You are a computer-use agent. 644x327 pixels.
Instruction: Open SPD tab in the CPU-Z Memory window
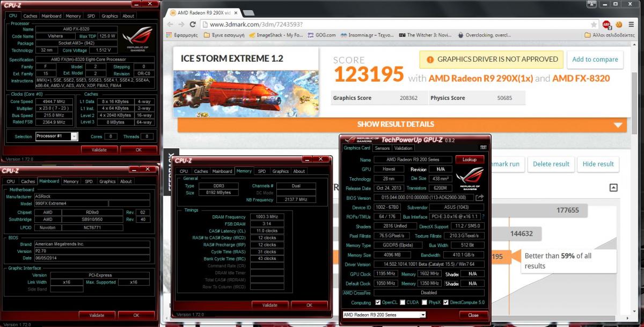click(261, 171)
